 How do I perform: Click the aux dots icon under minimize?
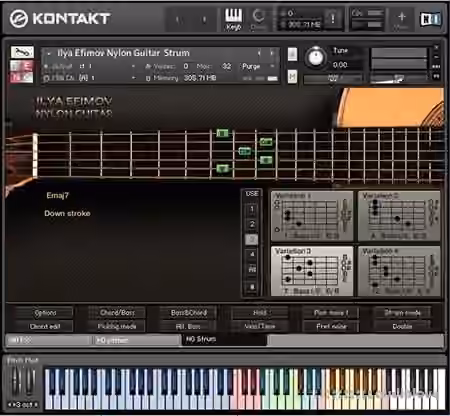[436, 67]
